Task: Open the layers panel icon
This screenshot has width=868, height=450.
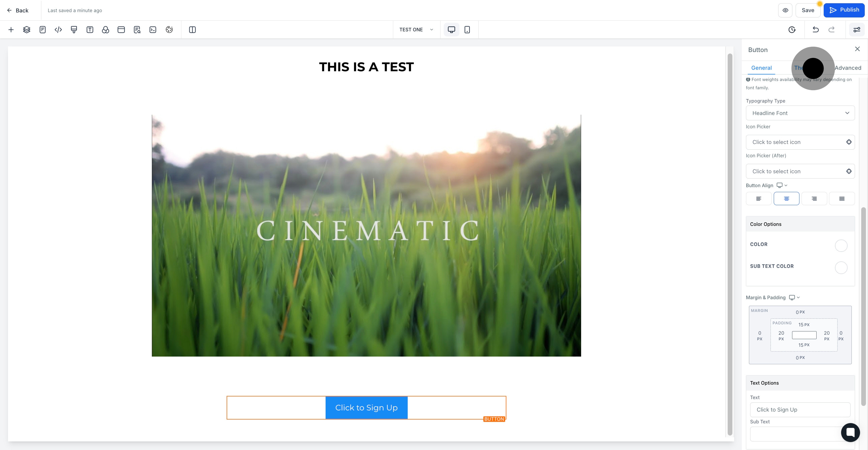Action: click(27, 30)
